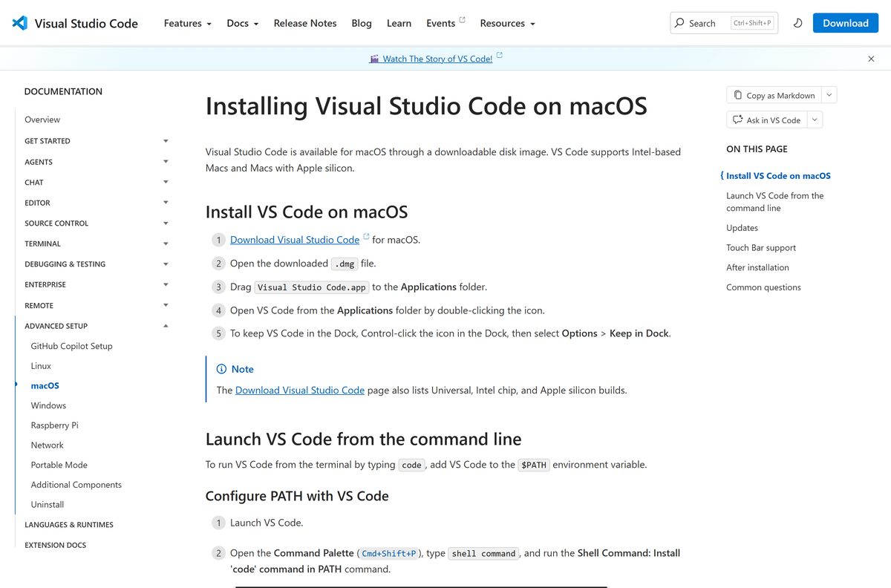
Task: Select macOS in the sidebar
Action: click(x=45, y=385)
